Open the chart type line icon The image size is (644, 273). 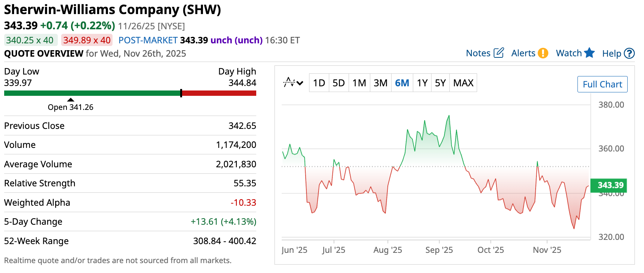point(289,82)
